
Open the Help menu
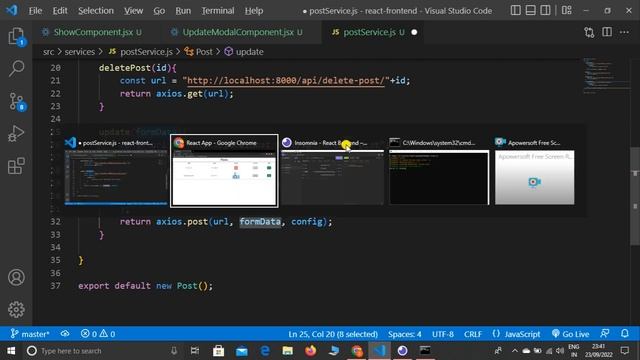(254, 11)
